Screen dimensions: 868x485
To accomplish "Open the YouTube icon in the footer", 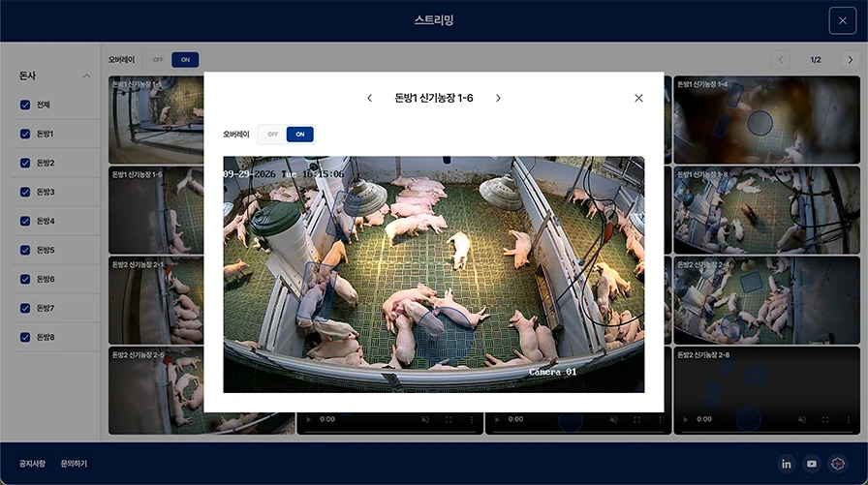I will click(812, 464).
